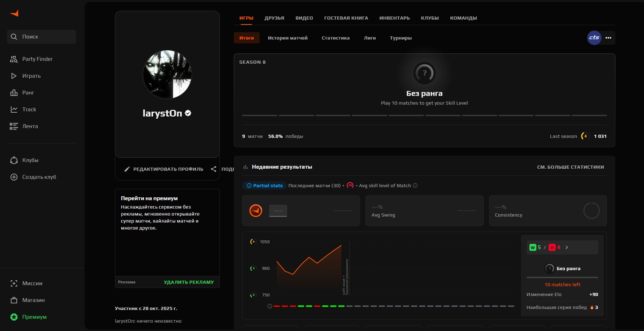
Task: Click the 56.0% победы text
Action: (x=285, y=136)
